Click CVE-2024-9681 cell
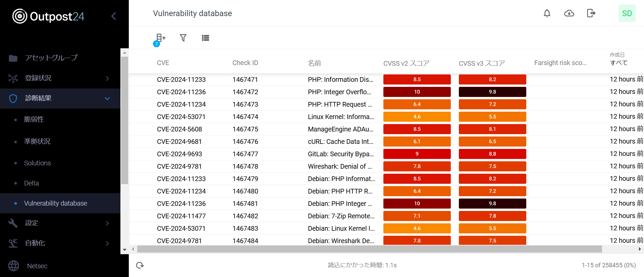Screen dimensions: 644x277 tap(179, 142)
